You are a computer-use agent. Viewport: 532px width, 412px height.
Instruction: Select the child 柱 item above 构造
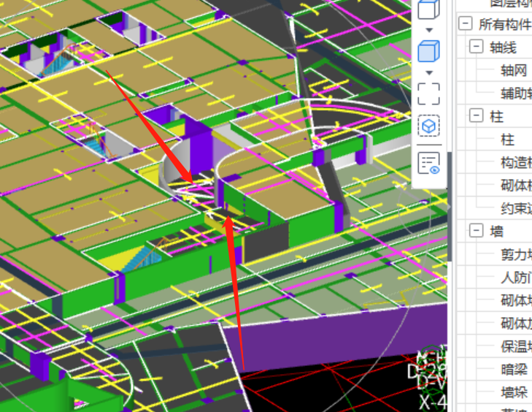508,140
